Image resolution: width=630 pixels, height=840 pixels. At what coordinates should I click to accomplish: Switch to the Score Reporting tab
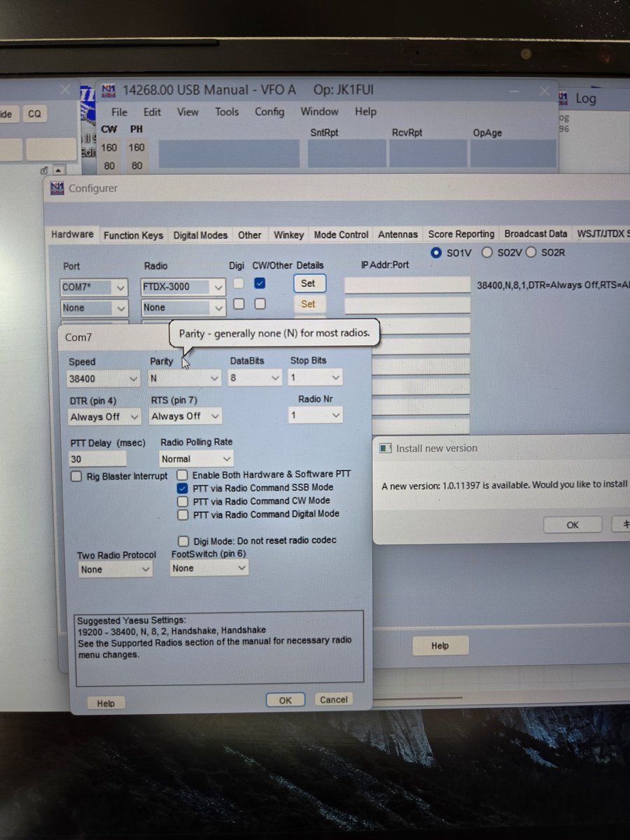pyautogui.click(x=461, y=234)
